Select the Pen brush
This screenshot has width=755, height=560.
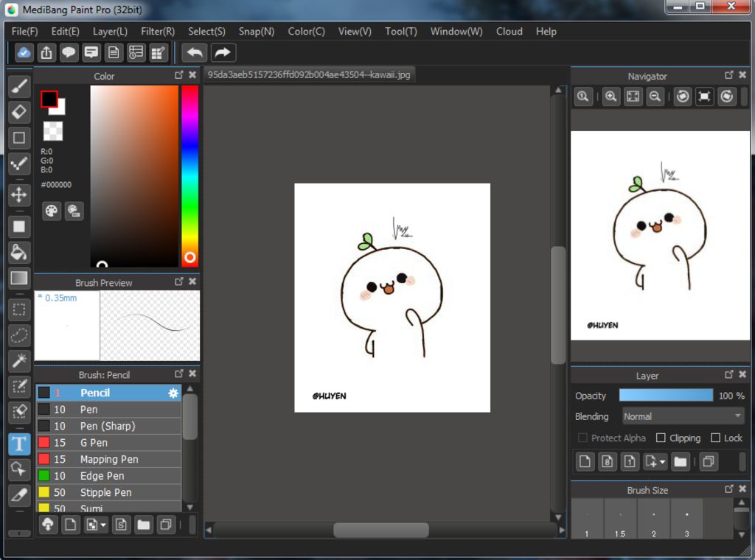point(109,410)
